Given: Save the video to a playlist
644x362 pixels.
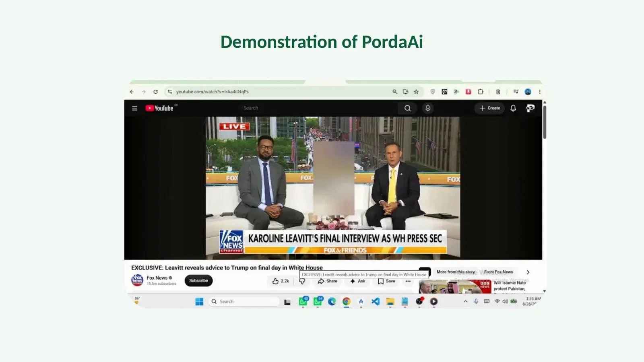Looking at the screenshot, I should coord(386,281).
